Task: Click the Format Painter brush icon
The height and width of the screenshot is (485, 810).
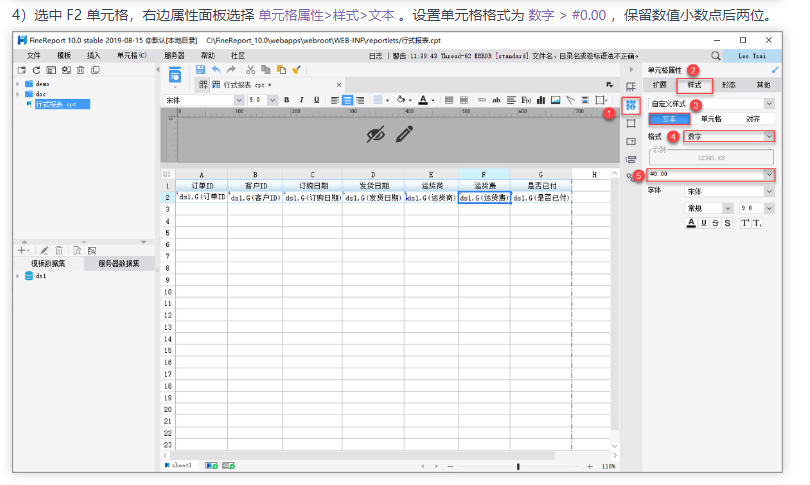Action: tap(296, 70)
